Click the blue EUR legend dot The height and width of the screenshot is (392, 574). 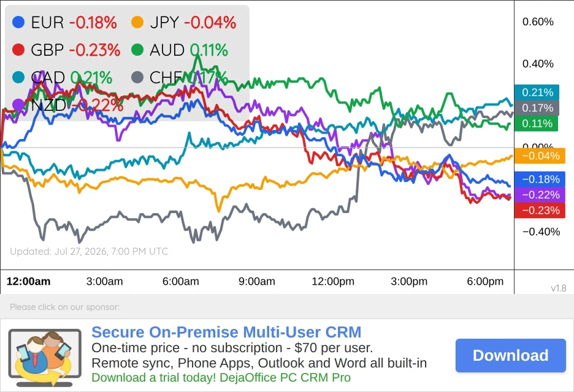click(18, 22)
